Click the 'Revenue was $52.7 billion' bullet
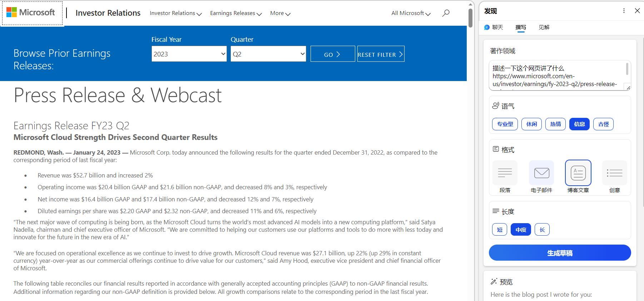 (95, 175)
